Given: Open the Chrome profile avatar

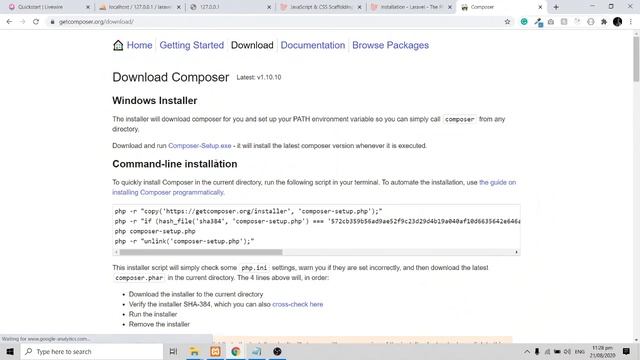Looking at the screenshot, I should [618, 22].
